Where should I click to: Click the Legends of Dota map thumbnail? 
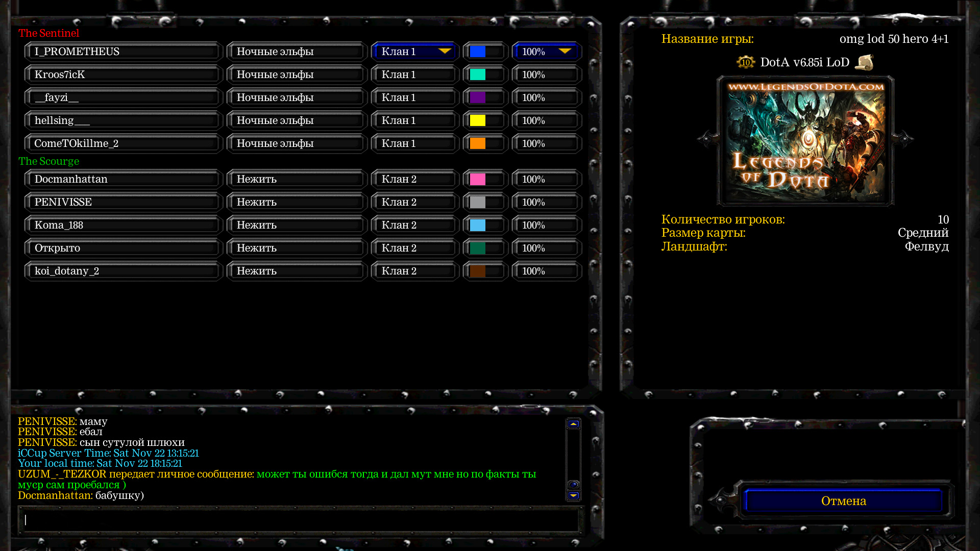[x=805, y=141]
